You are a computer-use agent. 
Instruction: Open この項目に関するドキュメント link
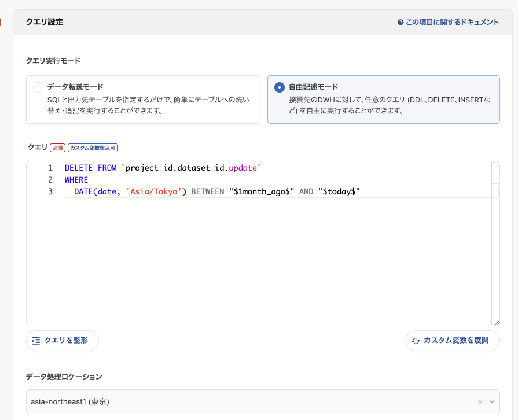452,23
